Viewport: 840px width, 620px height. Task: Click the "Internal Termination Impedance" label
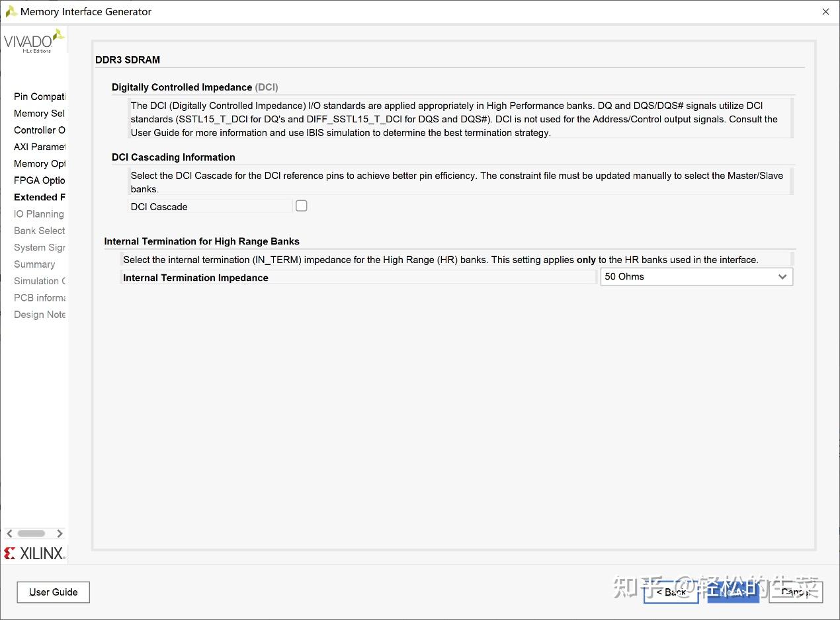click(x=196, y=278)
